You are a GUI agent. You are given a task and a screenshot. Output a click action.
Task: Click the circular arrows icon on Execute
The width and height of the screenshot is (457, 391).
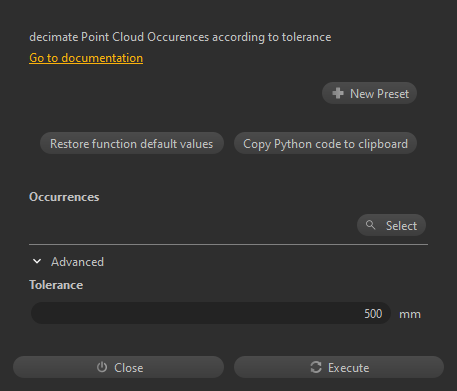coord(316,367)
